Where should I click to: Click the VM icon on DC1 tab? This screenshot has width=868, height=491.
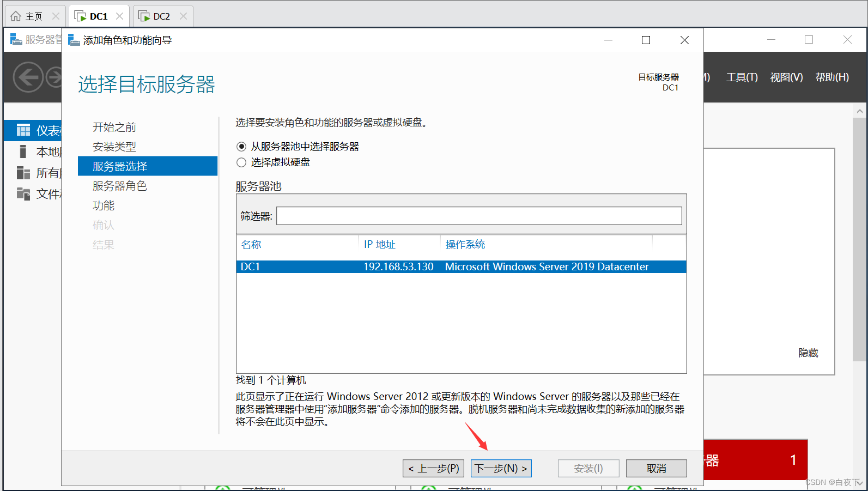(80, 16)
